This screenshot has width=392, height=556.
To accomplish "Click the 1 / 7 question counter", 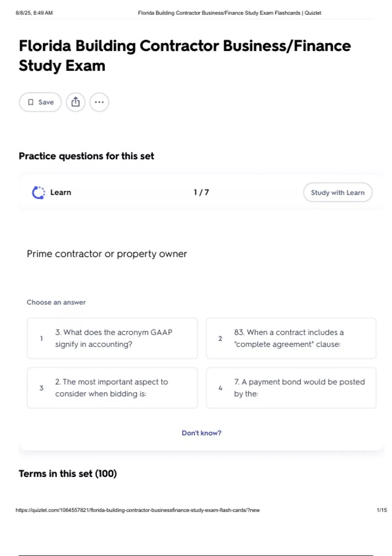I will point(201,192).
